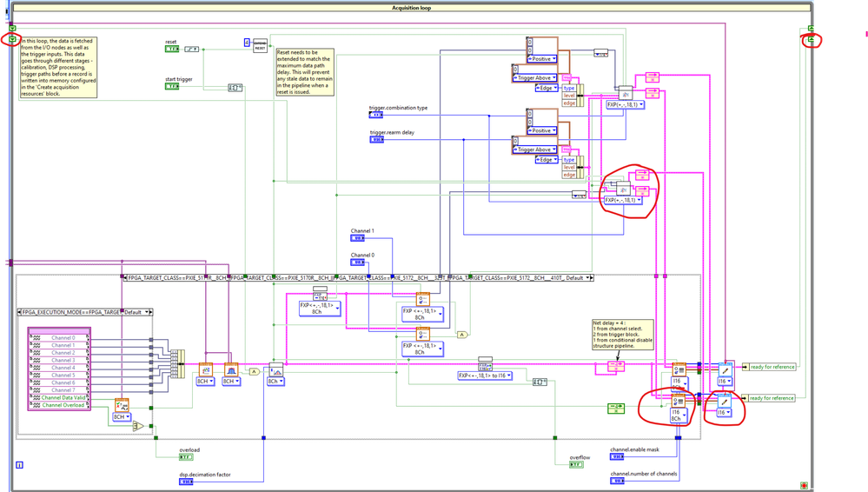Image resolution: width=868 pixels, height=492 pixels.
Task: Select the FXP to I16 conversion subVI icon
Action: pyautogui.click(x=485, y=367)
